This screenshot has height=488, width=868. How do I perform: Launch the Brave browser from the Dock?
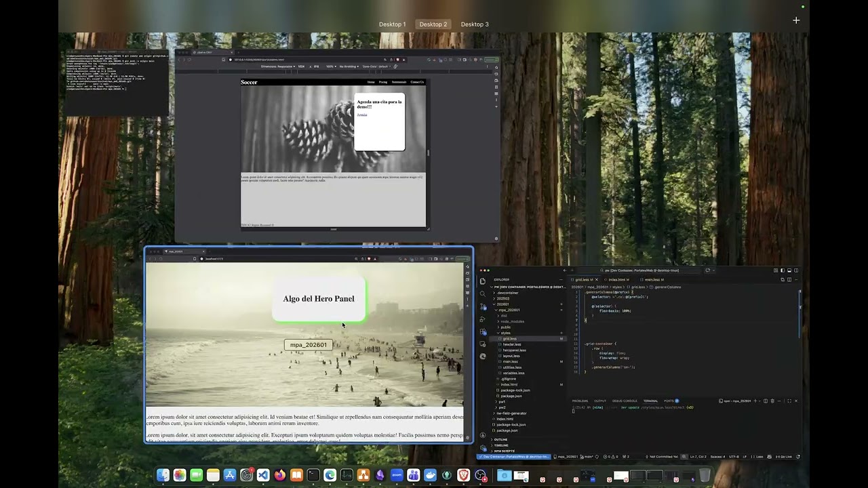464,476
